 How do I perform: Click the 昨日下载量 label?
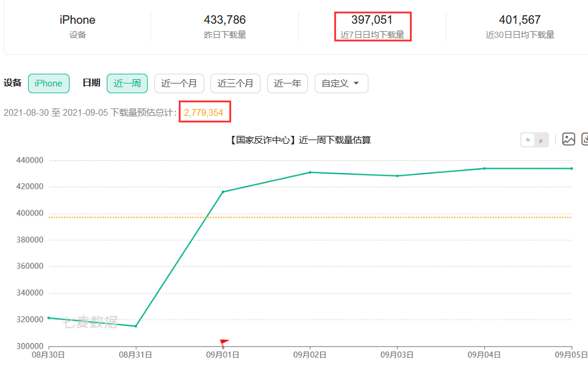[x=225, y=35]
